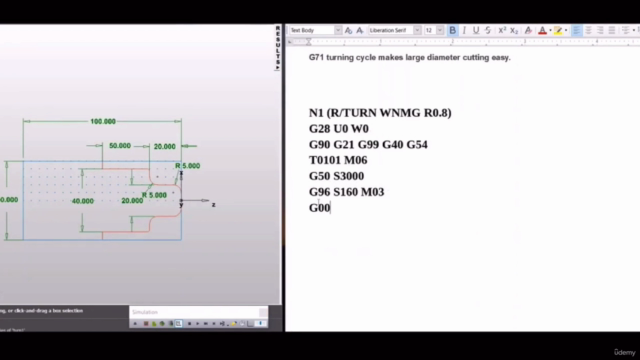Open the highlight color dropdown arrow
640x360 pixels.
(x=566, y=30)
